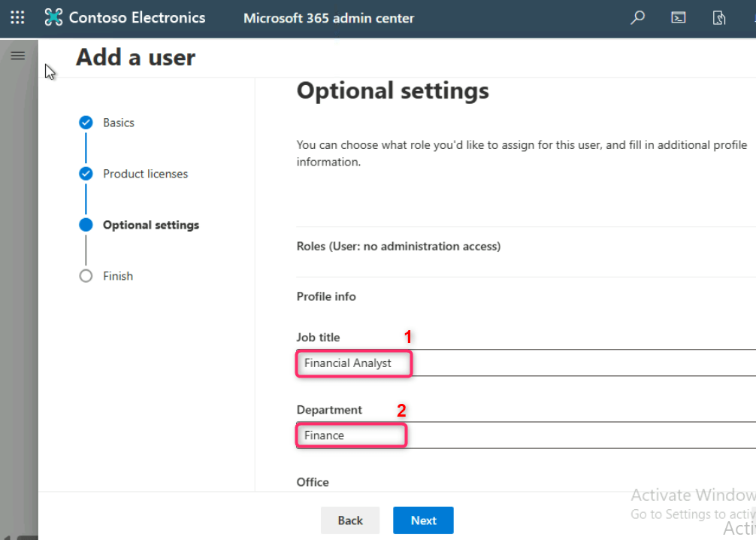Click into the Job title field
The height and width of the screenshot is (540, 756).
tap(526, 363)
